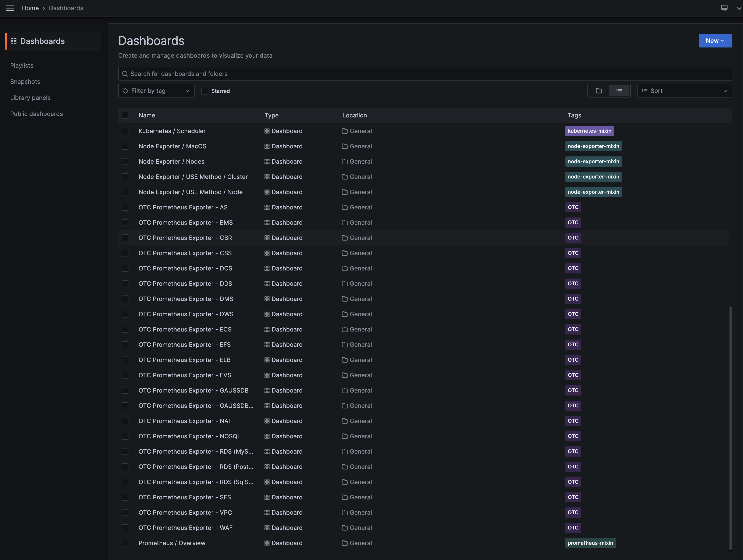Go to Library panels section
743x560 pixels.
click(x=30, y=98)
